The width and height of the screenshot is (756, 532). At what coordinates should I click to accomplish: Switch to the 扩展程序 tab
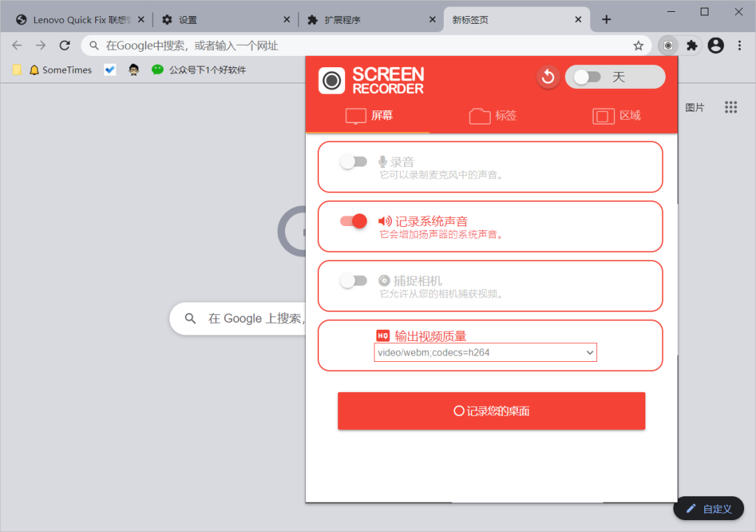[370, 20]
